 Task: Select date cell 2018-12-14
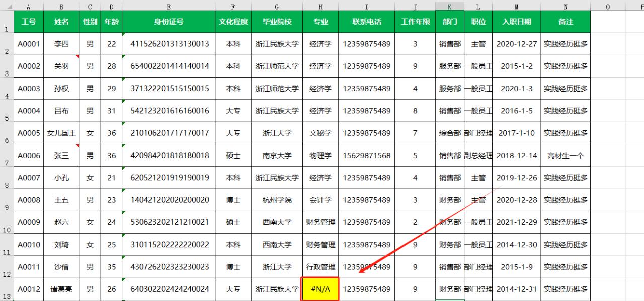[x=517, y=156]
